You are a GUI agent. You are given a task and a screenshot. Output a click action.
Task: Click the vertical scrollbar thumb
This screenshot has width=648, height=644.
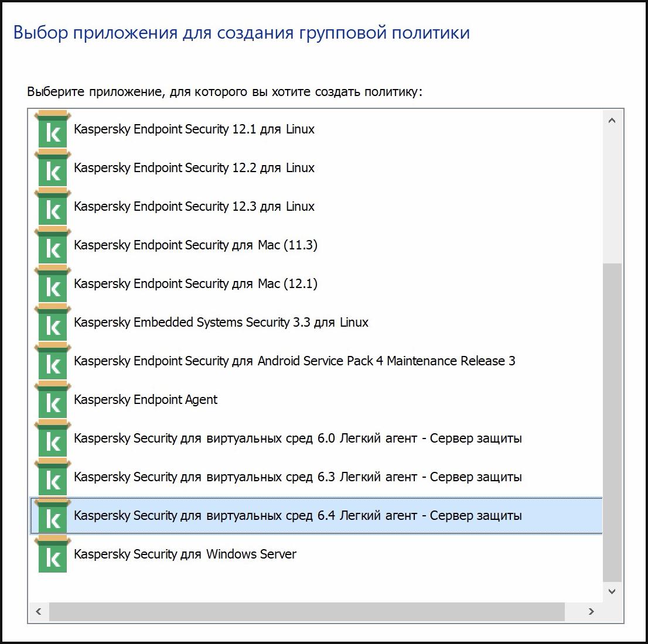click(612, 422)
